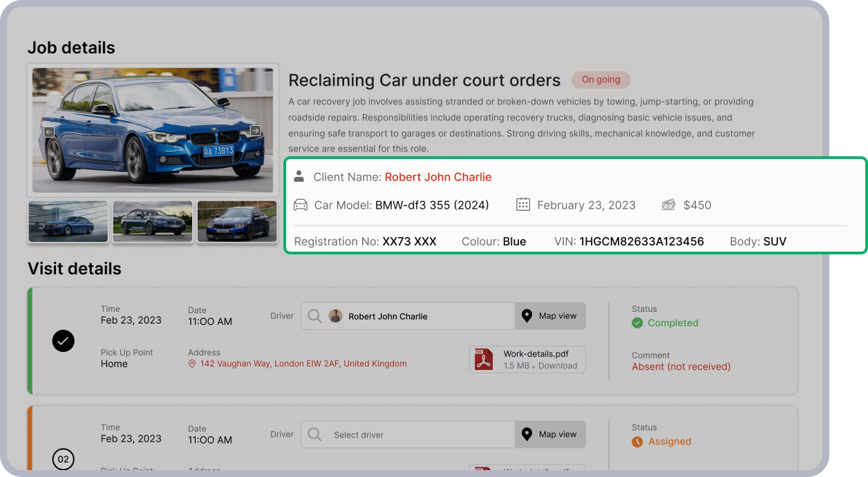Open the driver field showing Robert John Charlie

(x=408, y=316)
